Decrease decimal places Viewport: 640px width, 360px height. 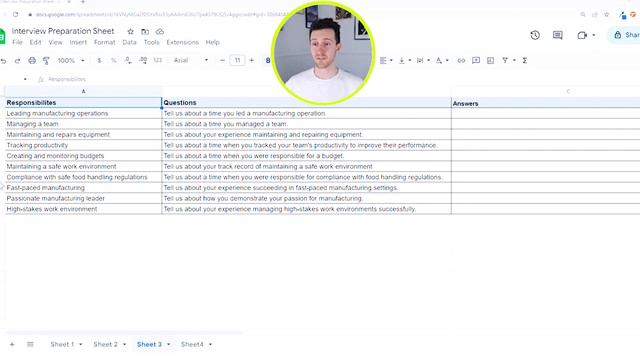tap(128, 60)
